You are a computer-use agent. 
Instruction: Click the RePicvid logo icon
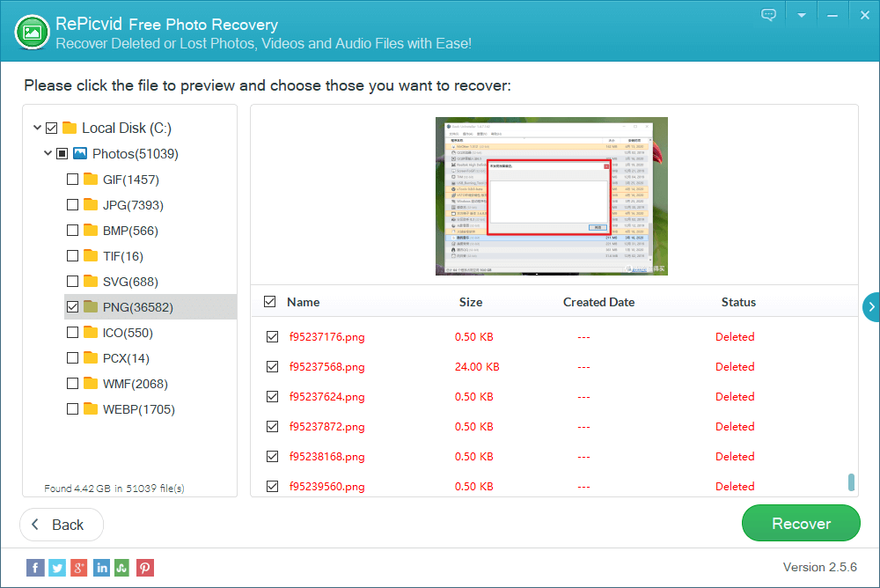[32, 31]
